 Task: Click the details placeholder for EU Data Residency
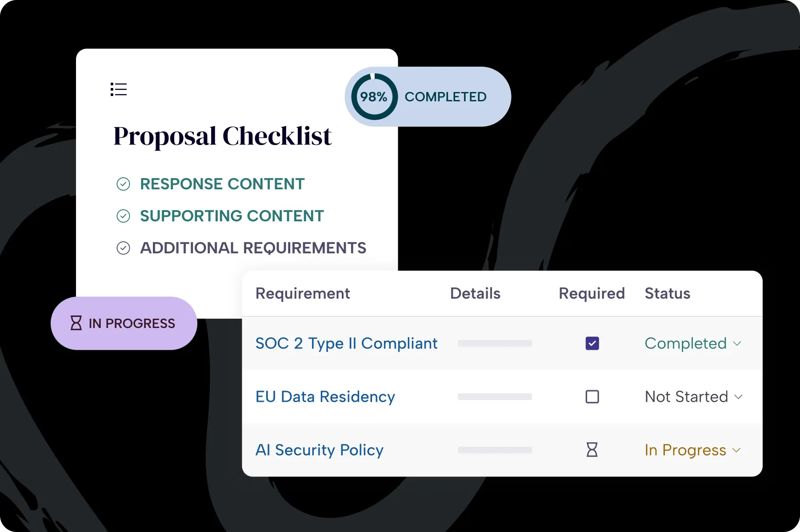(495, 396)
